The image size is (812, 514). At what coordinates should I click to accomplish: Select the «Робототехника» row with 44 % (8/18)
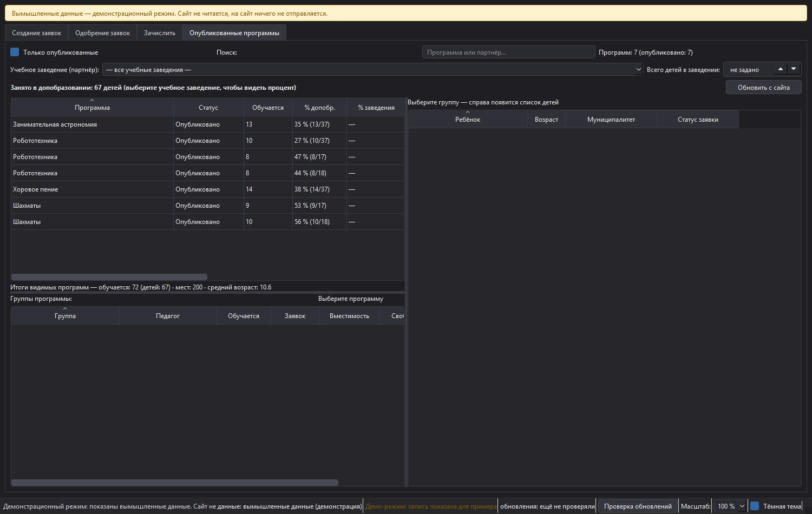point(207,173)
